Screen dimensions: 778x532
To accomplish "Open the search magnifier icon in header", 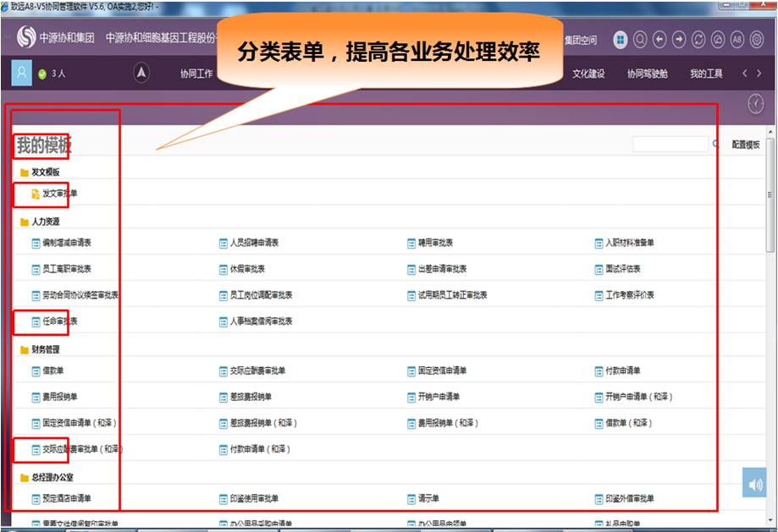I will point(640,40).
